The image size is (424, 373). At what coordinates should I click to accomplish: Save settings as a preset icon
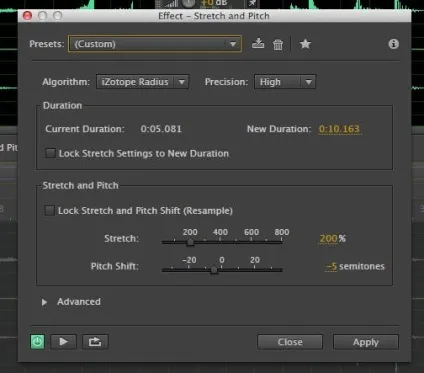258,44
